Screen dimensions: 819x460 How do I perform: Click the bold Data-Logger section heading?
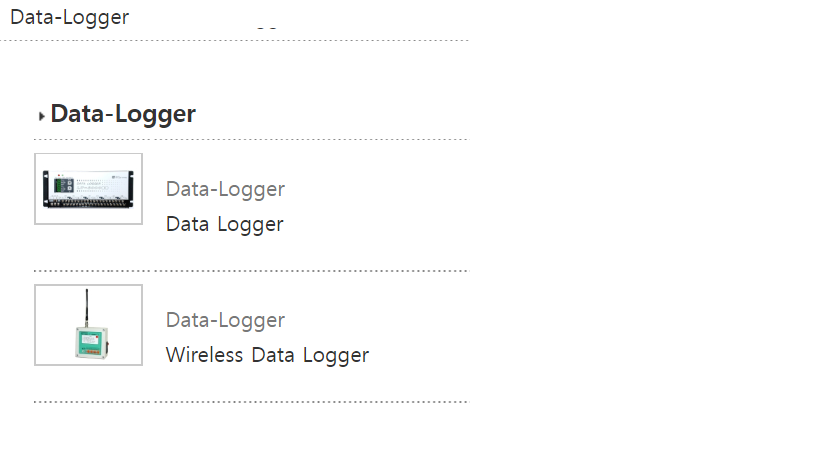click(123, 114)
